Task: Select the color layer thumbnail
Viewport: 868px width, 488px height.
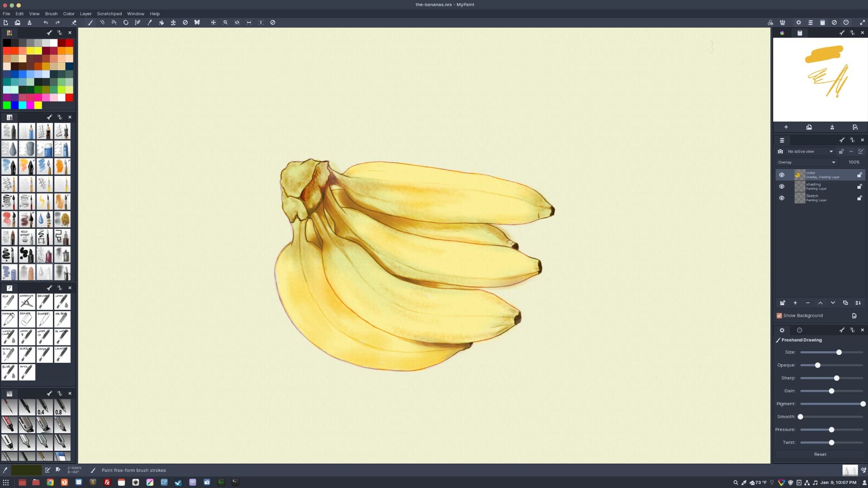Action: (x=799, y=175)
